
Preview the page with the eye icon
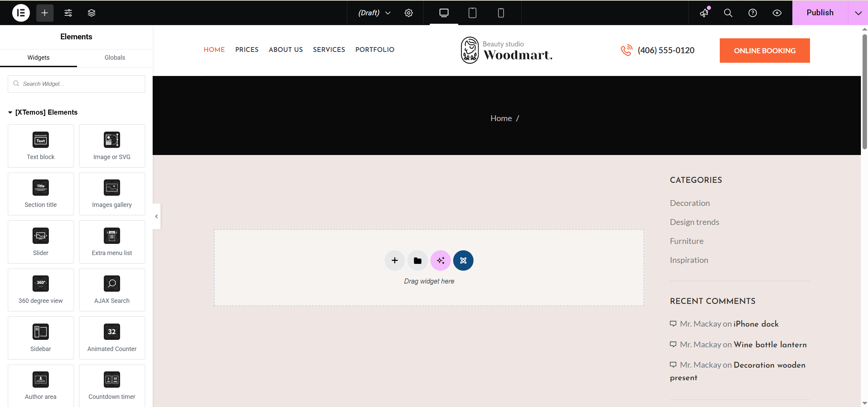click(x=777, y=13)
